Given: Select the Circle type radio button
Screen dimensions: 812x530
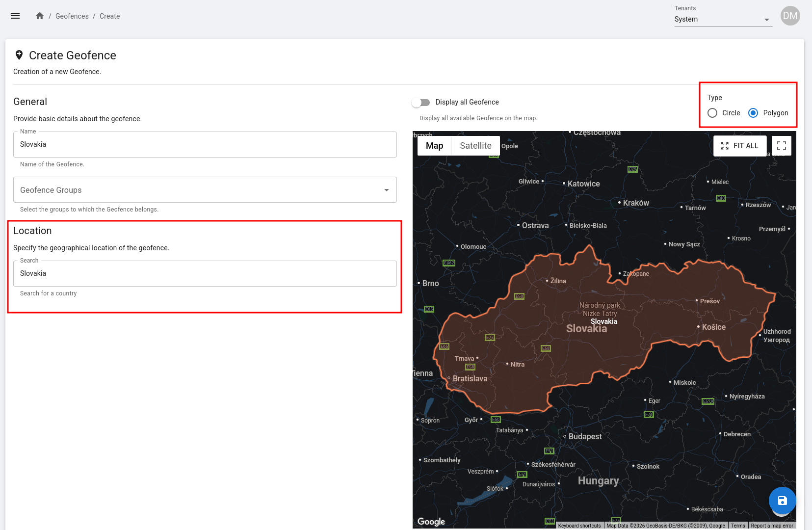Looking at the screenshot, I should [712, 113].
